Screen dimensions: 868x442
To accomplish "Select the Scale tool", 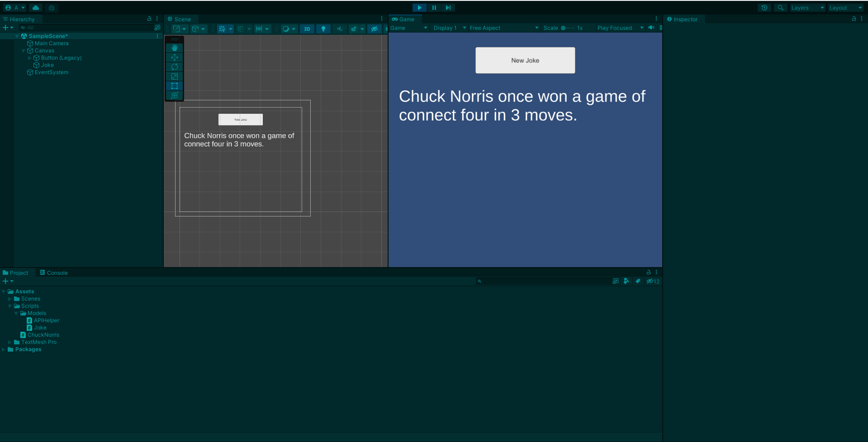I will [x=175, y=76].
